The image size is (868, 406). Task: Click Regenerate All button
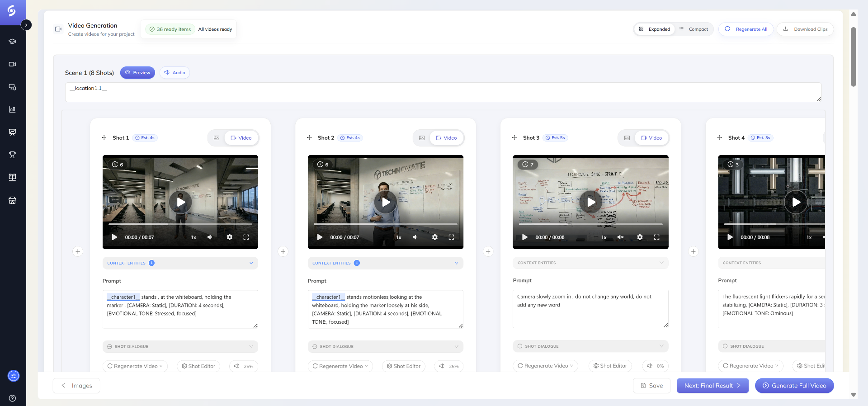pos(746,29)
